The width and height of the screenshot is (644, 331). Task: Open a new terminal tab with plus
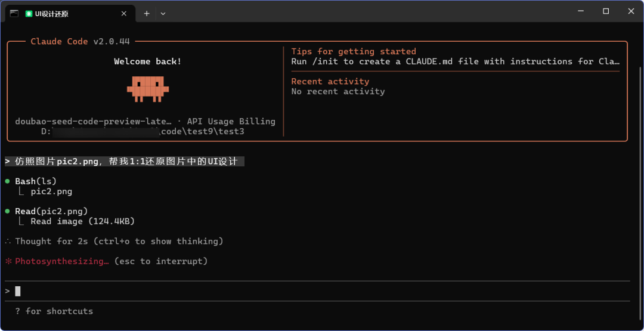tap(147, 14)
